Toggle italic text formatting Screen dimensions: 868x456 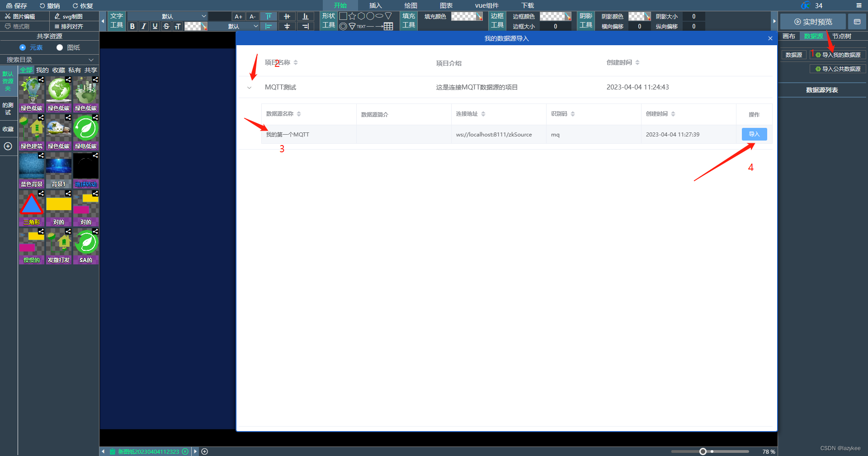(143, 26)
